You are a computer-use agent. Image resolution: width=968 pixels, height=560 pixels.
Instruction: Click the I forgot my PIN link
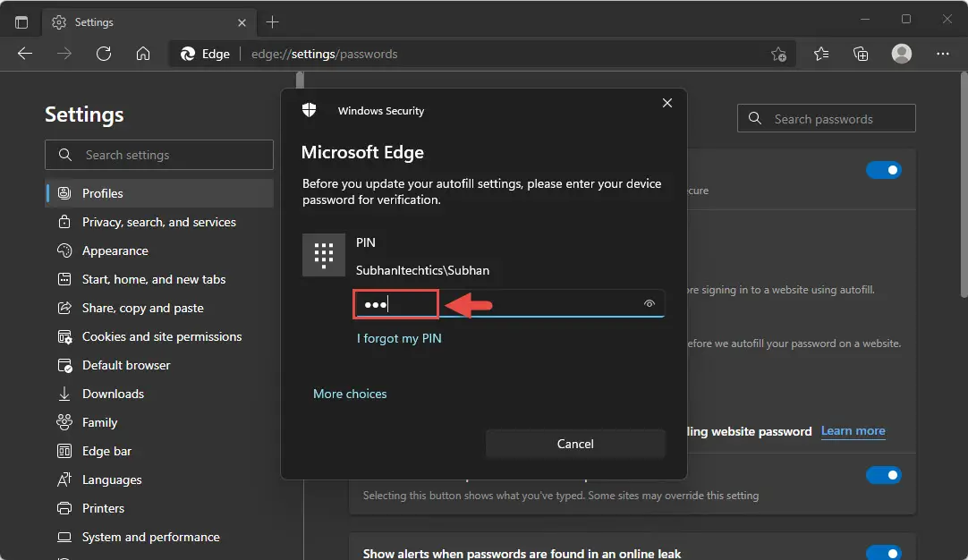pyautogui.click(x=399, y=338)
